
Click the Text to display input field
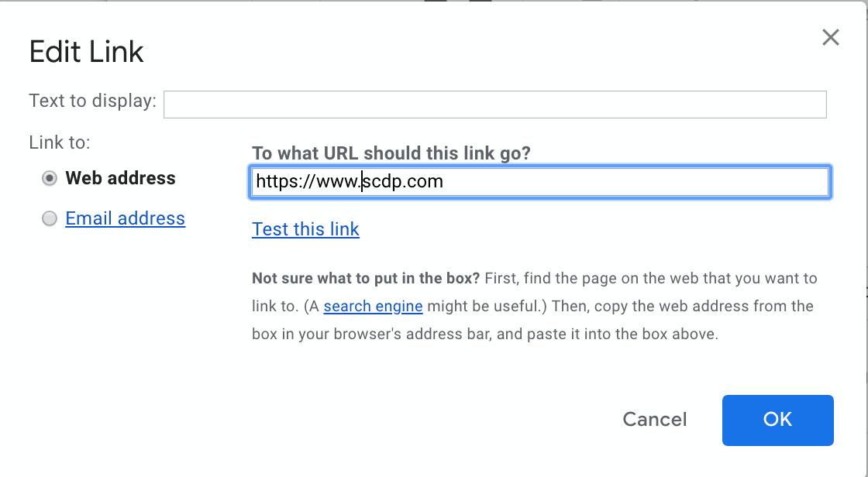[494, 105]
